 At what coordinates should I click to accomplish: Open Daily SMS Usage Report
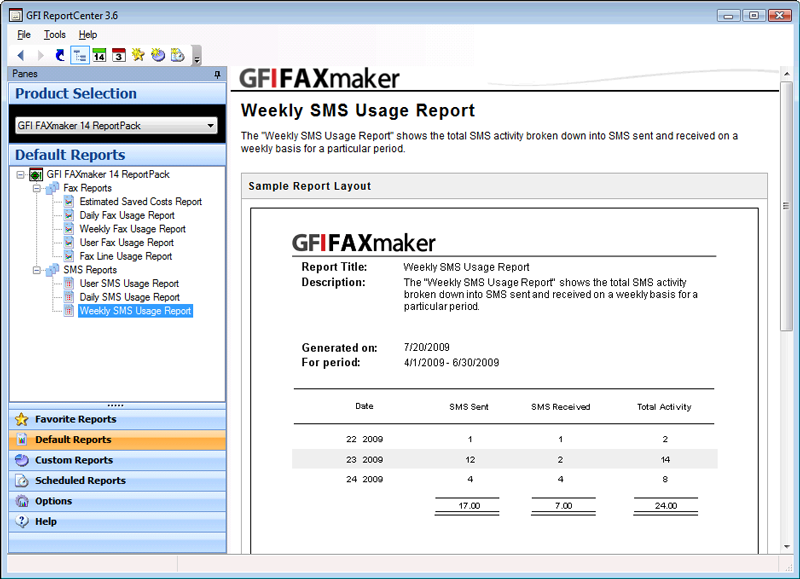(x=130, y=297)
